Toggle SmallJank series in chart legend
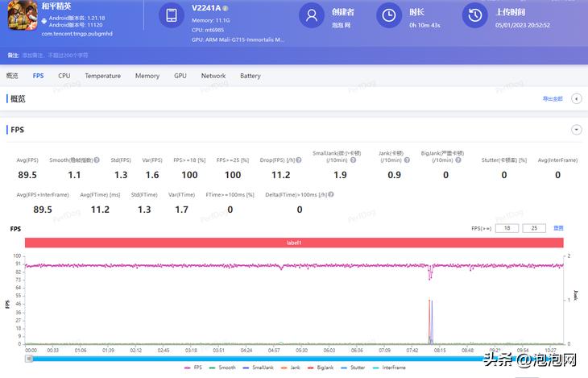The width and height of the screenshot is (588, 378). click(x=258, y=368)
